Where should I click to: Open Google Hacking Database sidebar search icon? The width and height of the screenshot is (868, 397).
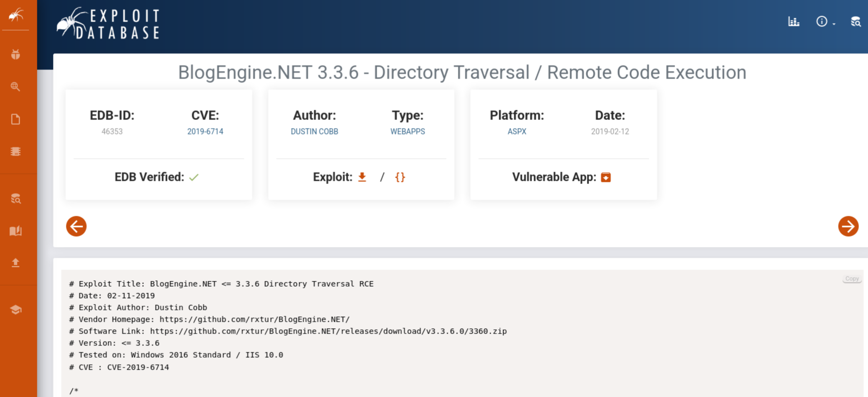pos(15,86)
